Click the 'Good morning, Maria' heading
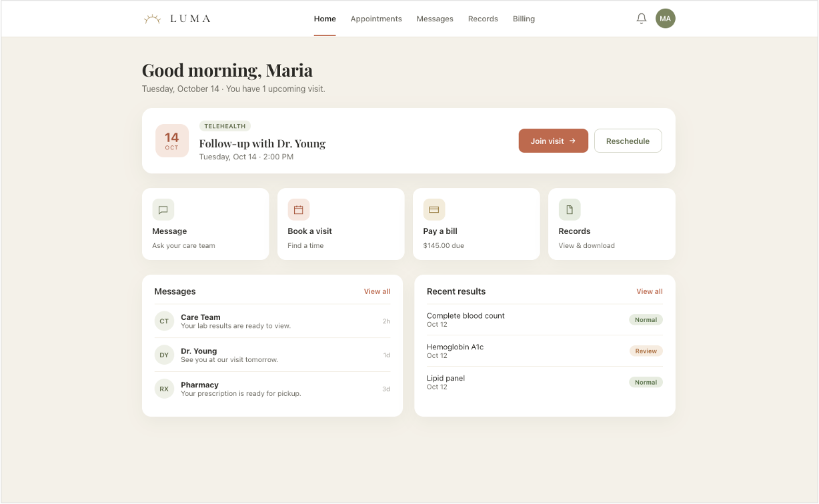This screenshot has width=819, height=504. (227, 70)
